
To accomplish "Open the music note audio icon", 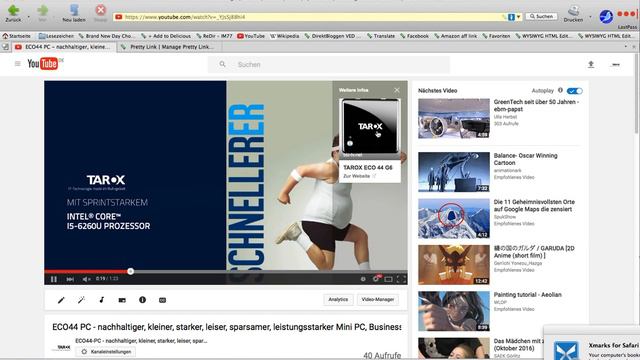I will 102,300.
